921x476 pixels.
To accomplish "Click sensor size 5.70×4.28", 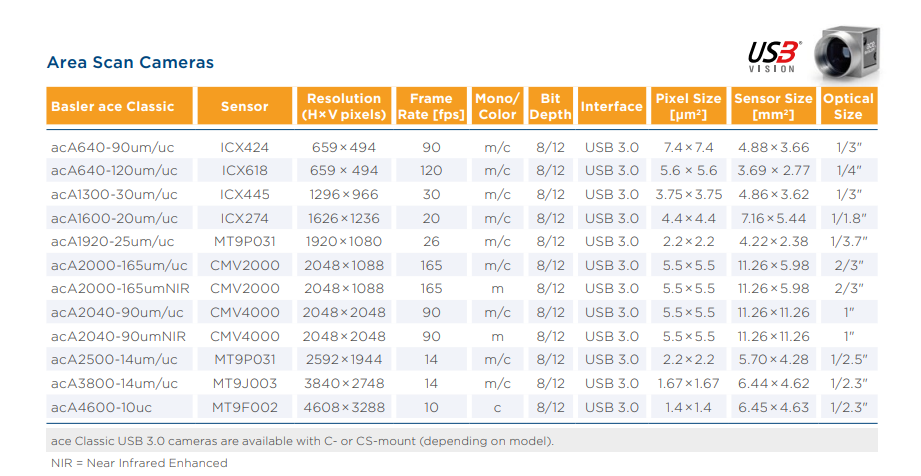I will tap(774, 360).
